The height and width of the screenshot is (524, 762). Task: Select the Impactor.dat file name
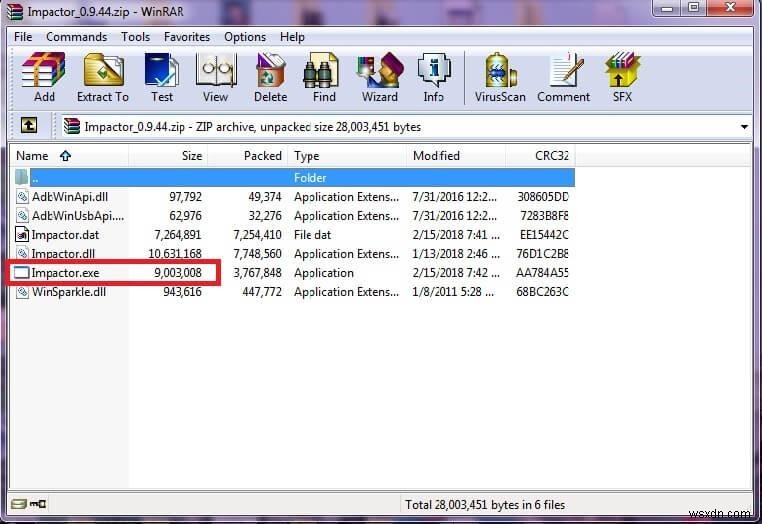(x=65, y=235)
